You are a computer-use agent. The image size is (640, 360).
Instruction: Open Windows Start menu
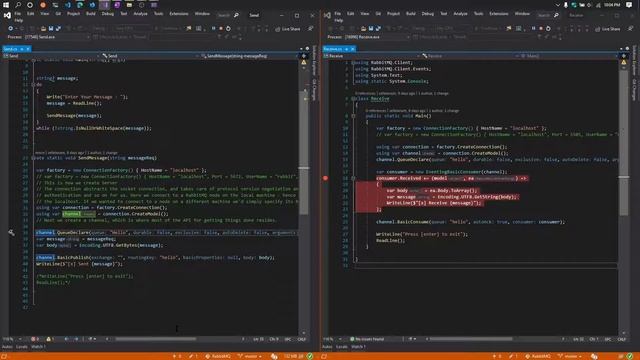click(x=6, y=5)
